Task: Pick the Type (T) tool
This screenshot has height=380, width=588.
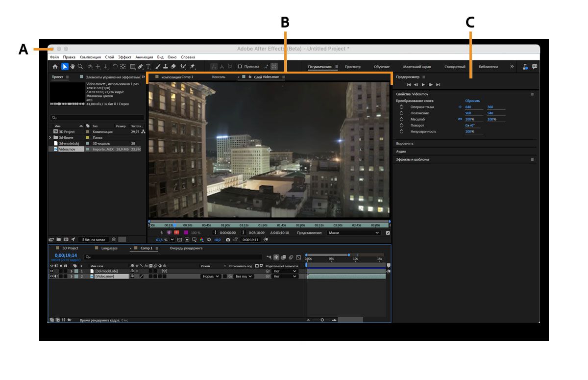Action: pyautogui.click(x=148, y=67)
